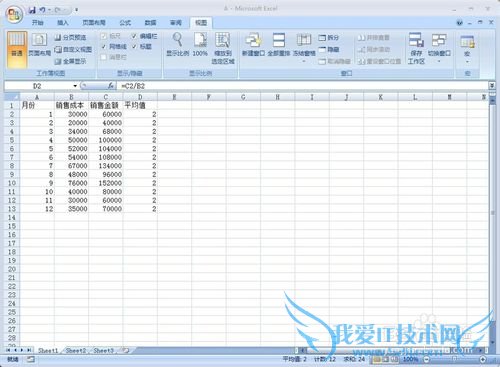This screenshot has width=500, height=367.
Task: Click 全部重排 (Arrange All) icon
Action: pos(279,40)
